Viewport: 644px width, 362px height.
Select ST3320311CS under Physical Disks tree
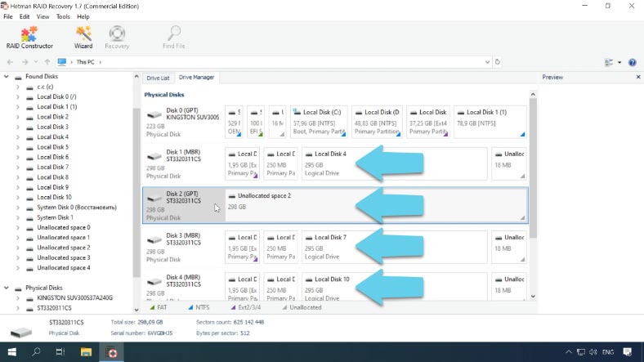(x=54, y=308)
